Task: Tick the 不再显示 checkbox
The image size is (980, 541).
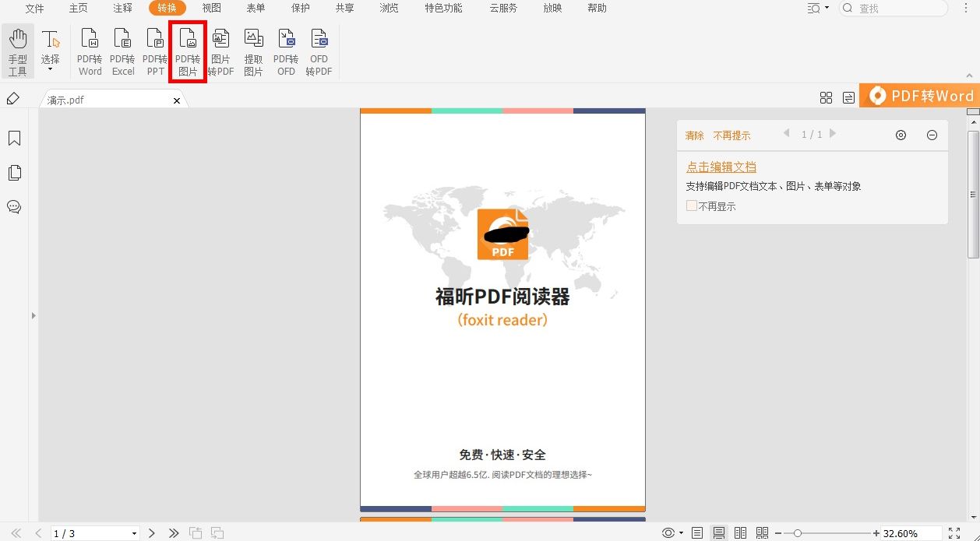Action: pos(691,206)
